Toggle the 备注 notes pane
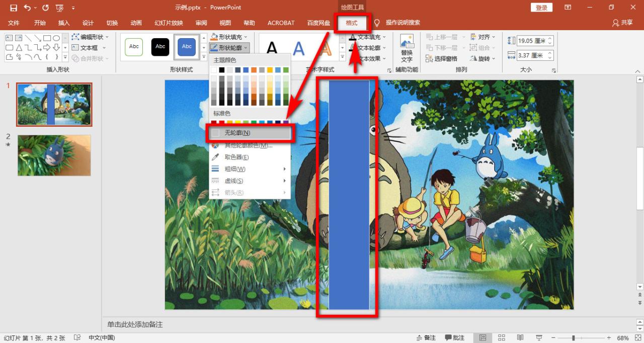The width and height of the screenshot is (644, 343). (426, 337)
